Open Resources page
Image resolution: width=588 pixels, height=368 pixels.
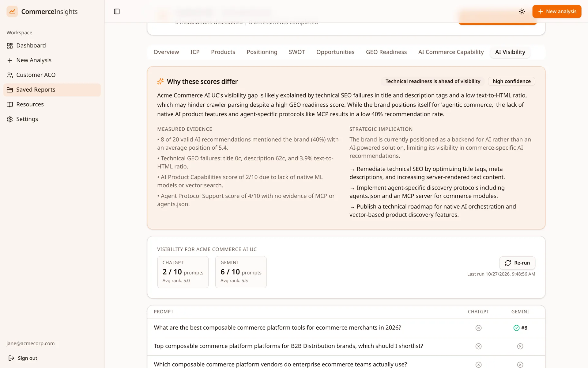click(52, 104)
